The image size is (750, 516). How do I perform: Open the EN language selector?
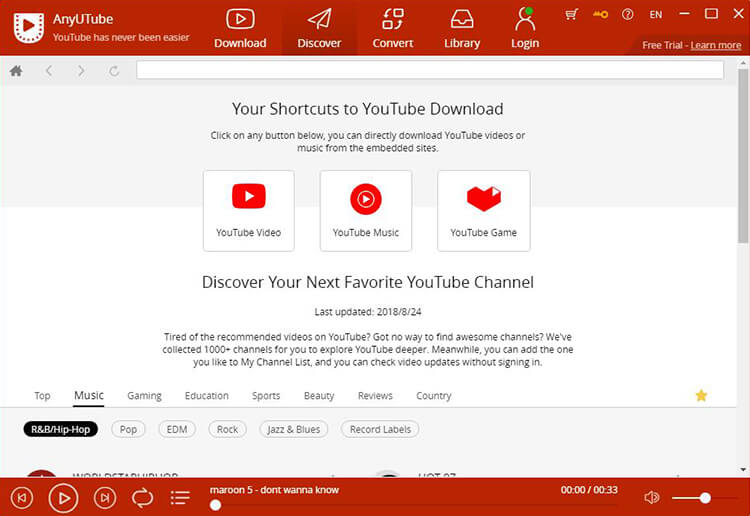(656, 15)
